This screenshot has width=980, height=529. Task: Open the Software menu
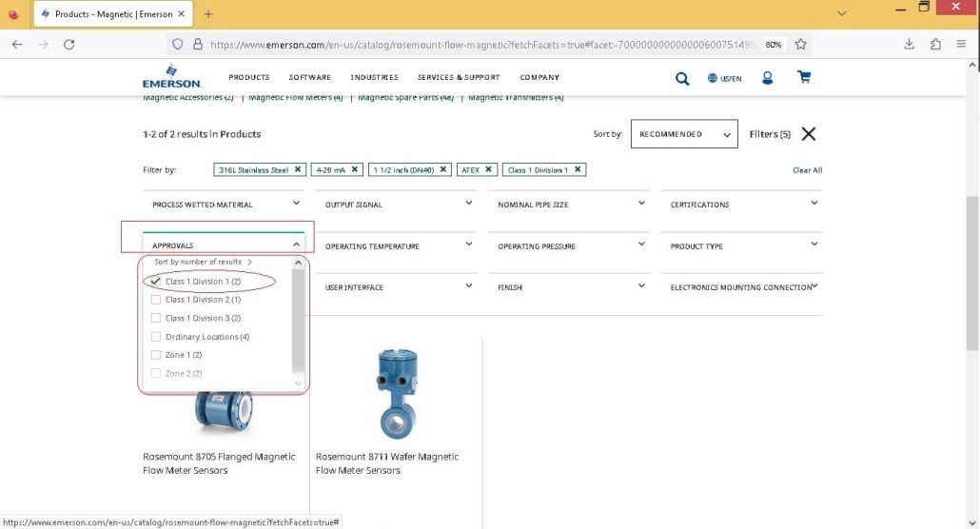click(309, 77)
